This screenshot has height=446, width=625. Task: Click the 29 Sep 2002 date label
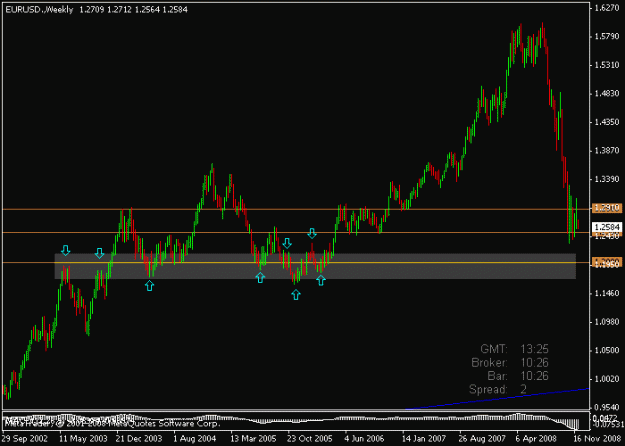pyautogui.click(x=26, y=439)
